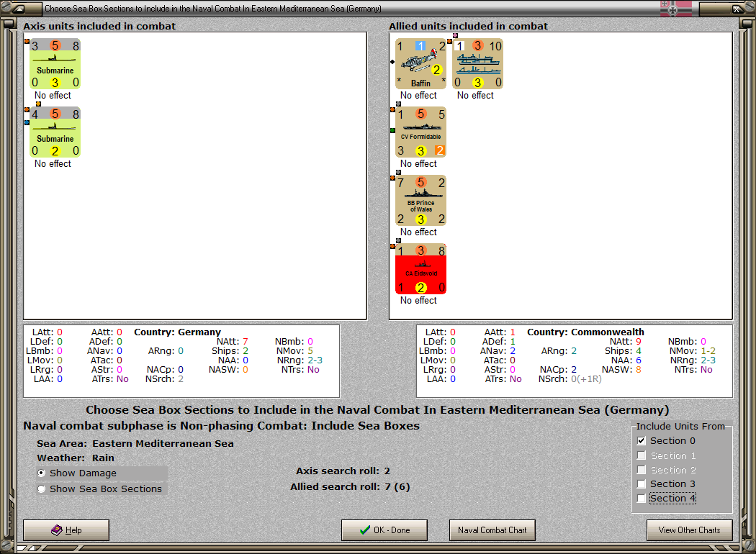Click the 'Weather: Rain' label
The height and width of the screenshot is (554, 756).
coord(76,458)
